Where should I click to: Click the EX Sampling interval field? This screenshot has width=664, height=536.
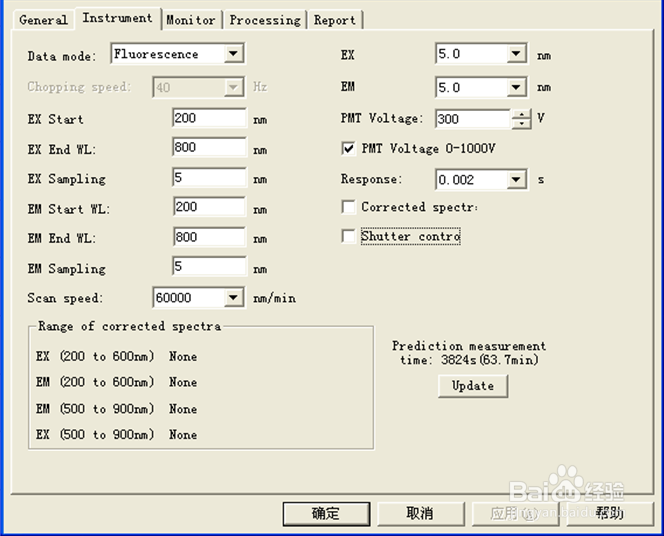click(x=210, y=177)
